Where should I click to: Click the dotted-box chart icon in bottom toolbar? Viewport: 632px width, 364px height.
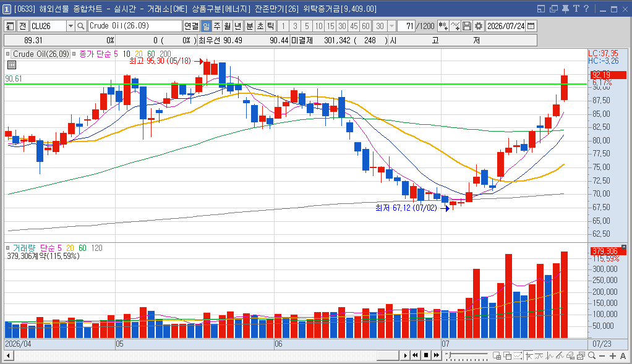point(518,356)
